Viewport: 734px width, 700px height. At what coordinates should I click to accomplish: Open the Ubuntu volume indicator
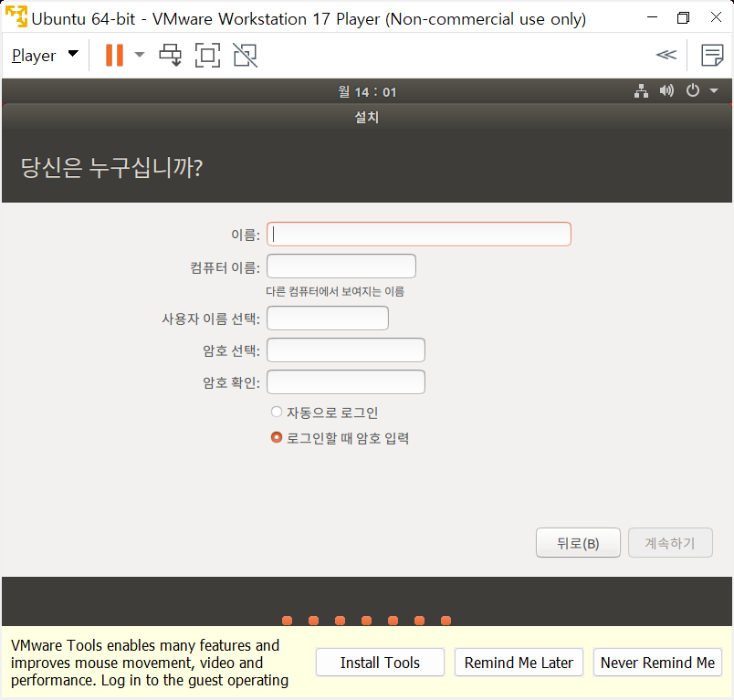(666, 90)
